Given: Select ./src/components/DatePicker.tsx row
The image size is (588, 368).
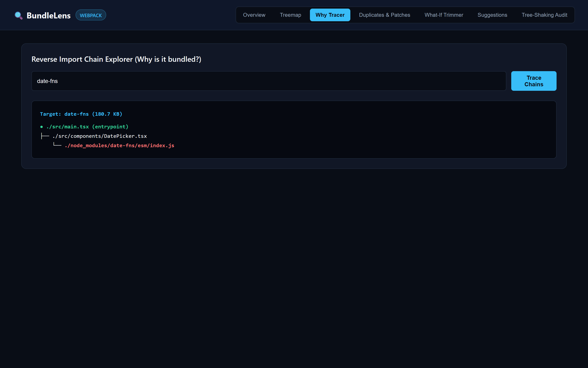Looking at the screenshot, I should click(x=94, y=136).
